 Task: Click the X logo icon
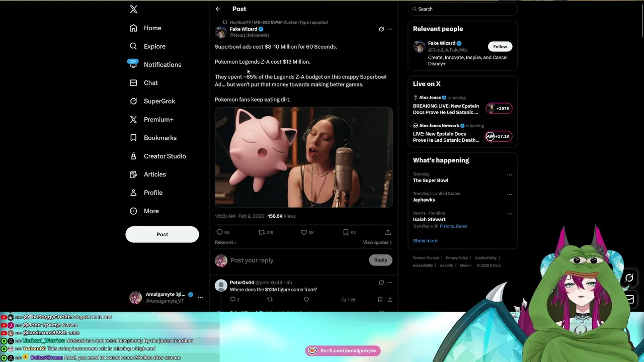[133, 9]
